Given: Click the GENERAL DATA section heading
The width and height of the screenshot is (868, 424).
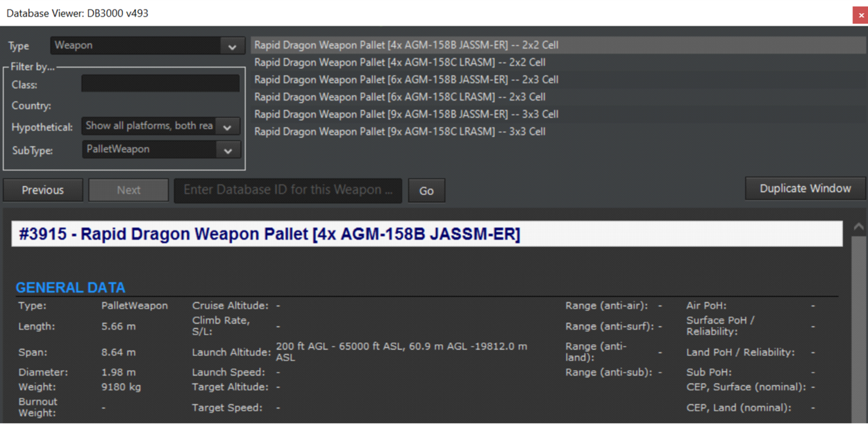Looking at the screenshot, I should [x=70, y=288].
